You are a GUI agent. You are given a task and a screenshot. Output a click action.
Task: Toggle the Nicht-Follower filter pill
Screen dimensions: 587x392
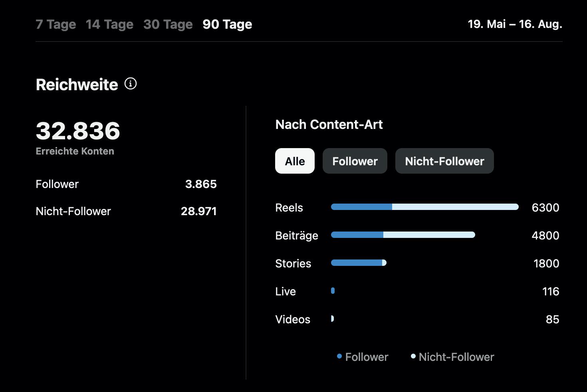point(444,161)
